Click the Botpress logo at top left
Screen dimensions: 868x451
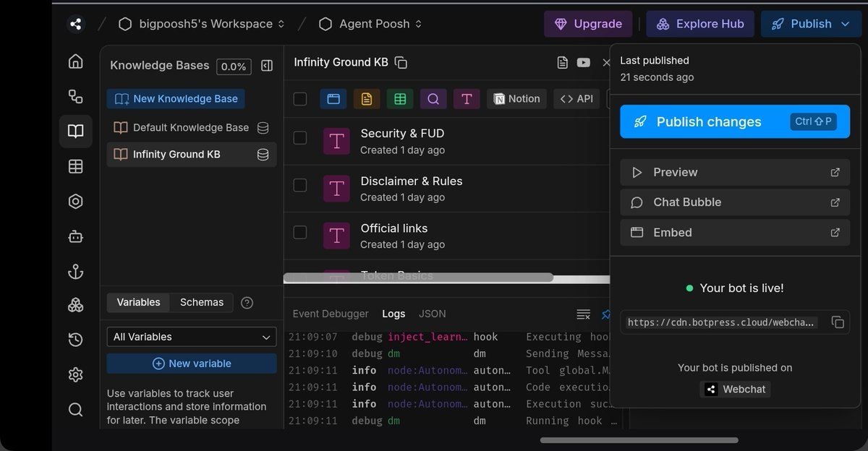pyautogui.click(x=75, y=24)
